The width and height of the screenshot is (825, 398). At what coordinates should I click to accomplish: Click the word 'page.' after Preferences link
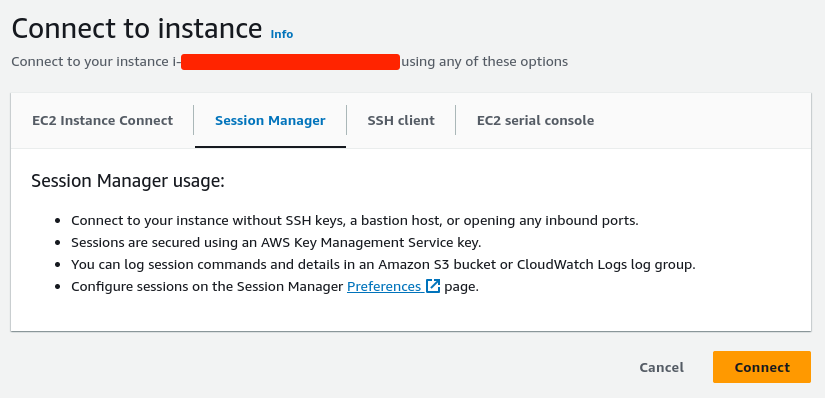coord(461,287)
